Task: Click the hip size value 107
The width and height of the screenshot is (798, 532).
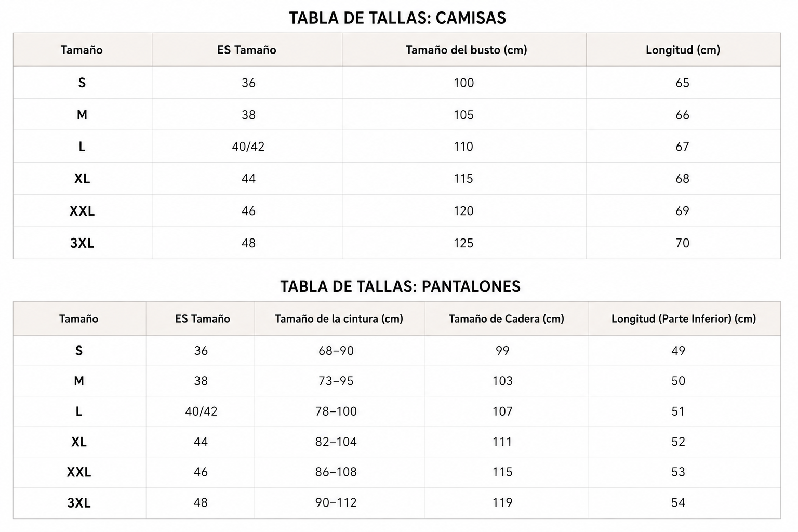Action: [x=502, y=411]
